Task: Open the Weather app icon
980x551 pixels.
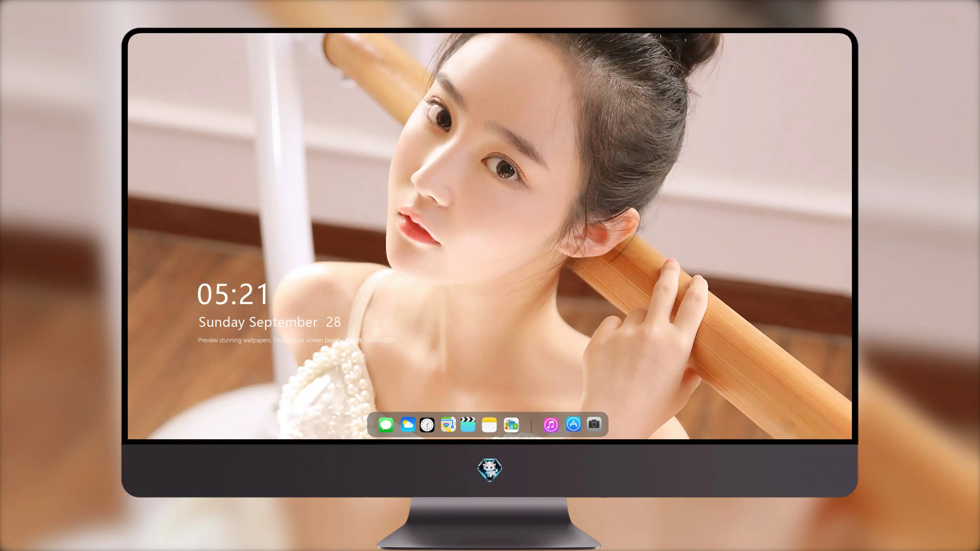Action: pyautogui.click(x=408, y=424)
